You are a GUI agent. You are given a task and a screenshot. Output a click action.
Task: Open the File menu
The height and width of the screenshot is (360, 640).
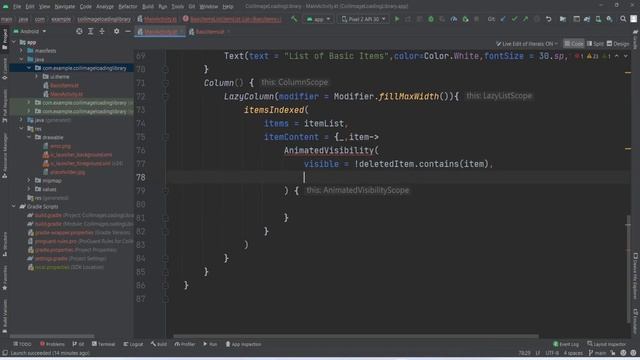pyautogui.click(x=17, y=7)
